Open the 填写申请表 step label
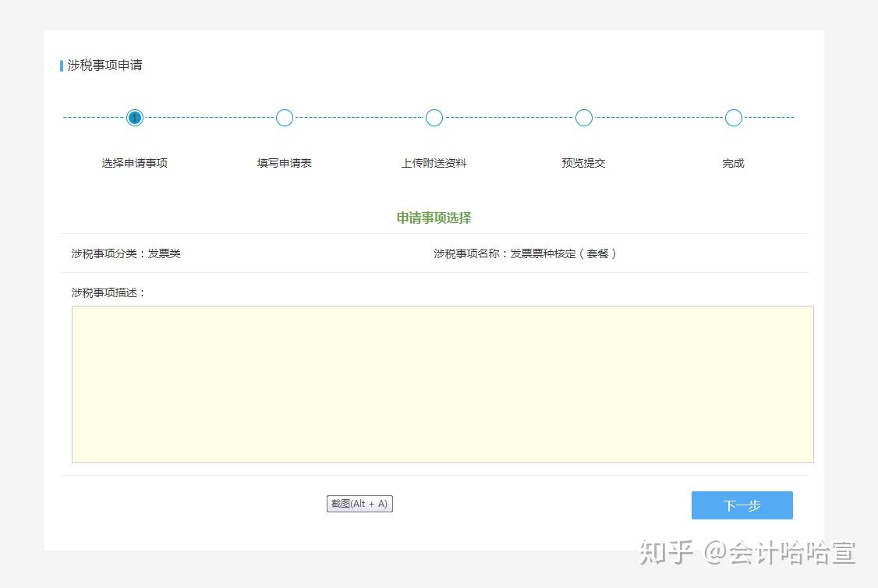 pyautogui.click(x=285, y=163)
